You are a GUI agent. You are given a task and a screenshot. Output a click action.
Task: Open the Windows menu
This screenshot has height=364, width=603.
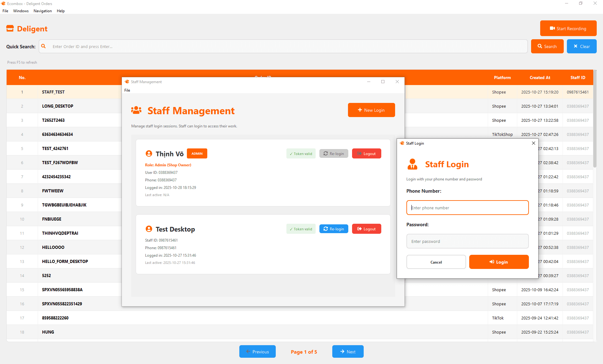tap(21, 11)
